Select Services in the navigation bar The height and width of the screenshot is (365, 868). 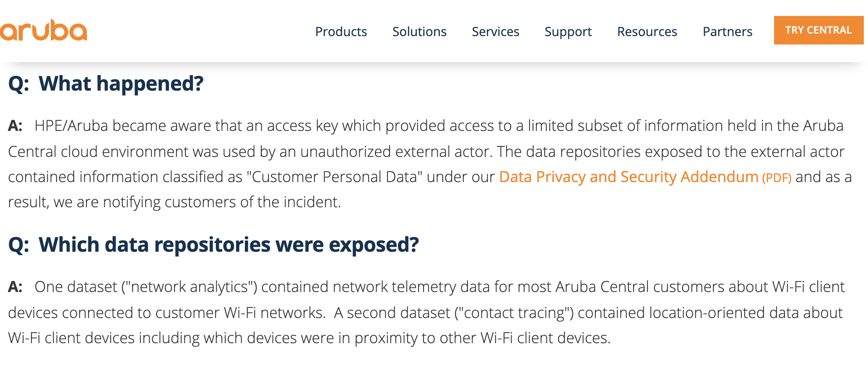(x=496, y=32)
